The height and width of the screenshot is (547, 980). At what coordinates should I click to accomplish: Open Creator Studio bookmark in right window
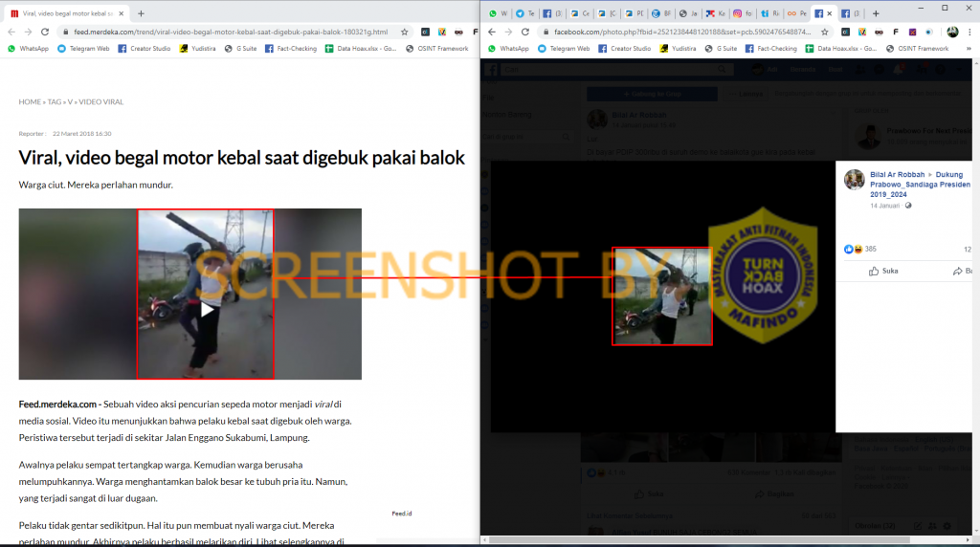(624, 48)
